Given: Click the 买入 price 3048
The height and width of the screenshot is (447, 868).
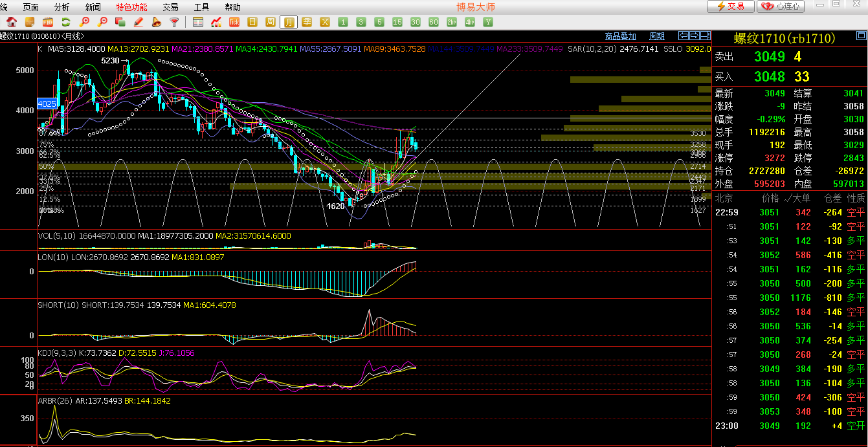Looking at the screenshot, I should click(770, 76).
